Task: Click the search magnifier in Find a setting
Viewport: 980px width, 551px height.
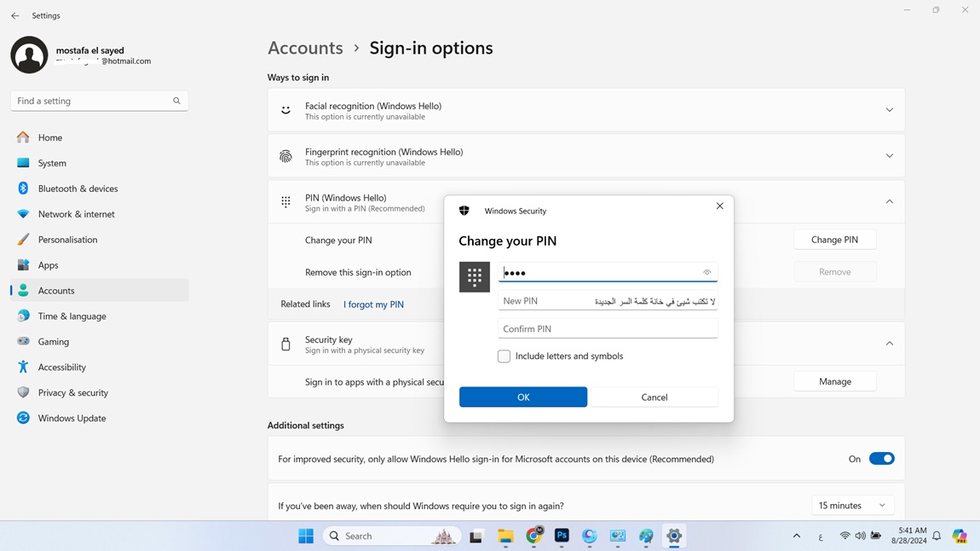Action: click(176, 101)
